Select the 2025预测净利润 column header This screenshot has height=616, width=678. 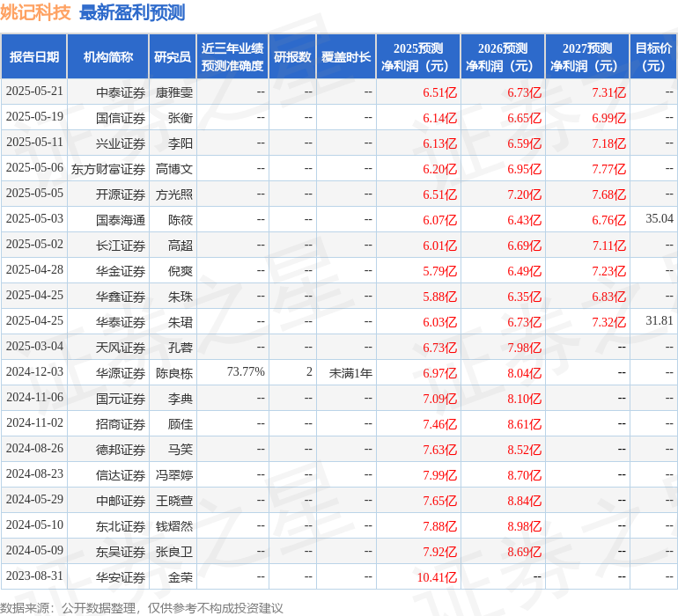click(418, 57)
